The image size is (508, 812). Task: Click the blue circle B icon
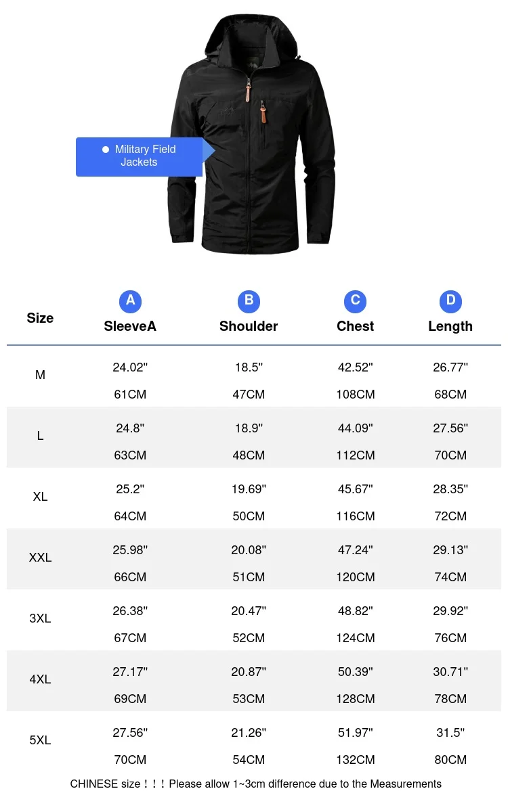(249, 301)
